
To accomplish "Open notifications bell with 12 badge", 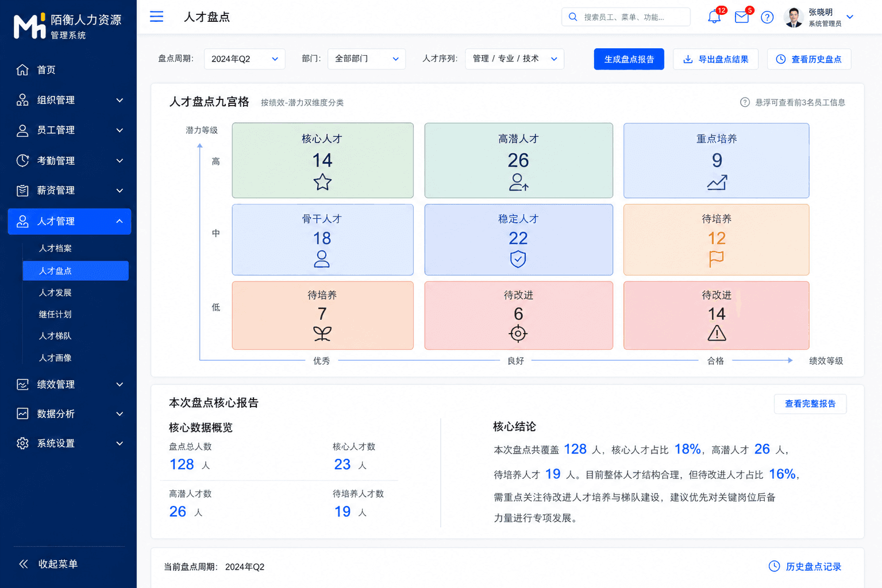I will pos(714,17).
